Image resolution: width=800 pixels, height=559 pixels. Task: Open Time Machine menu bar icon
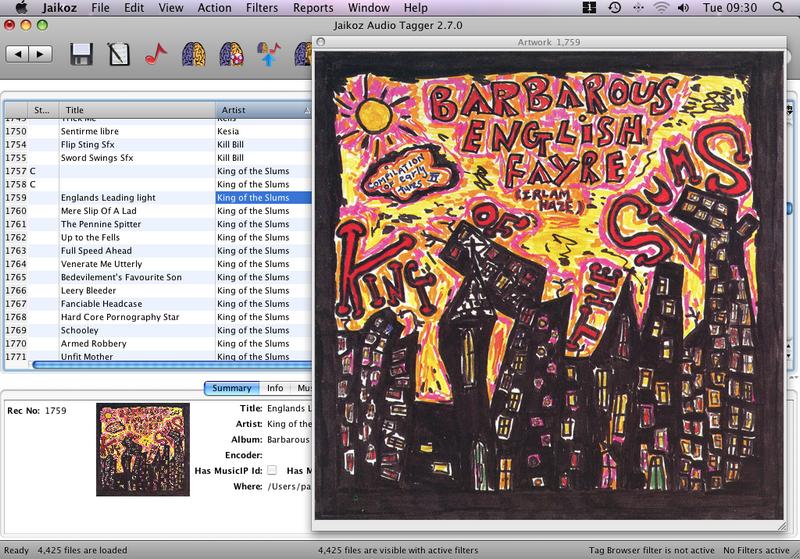[x=614, y=7]
